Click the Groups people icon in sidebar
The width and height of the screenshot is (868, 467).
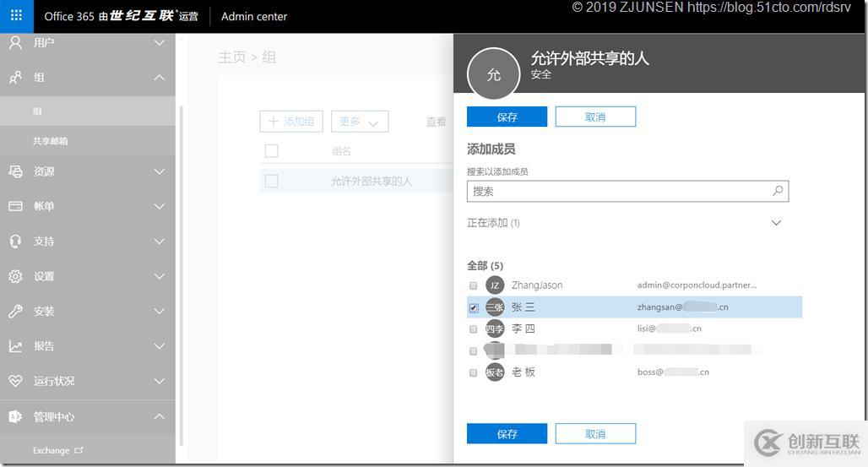[15, 78]
